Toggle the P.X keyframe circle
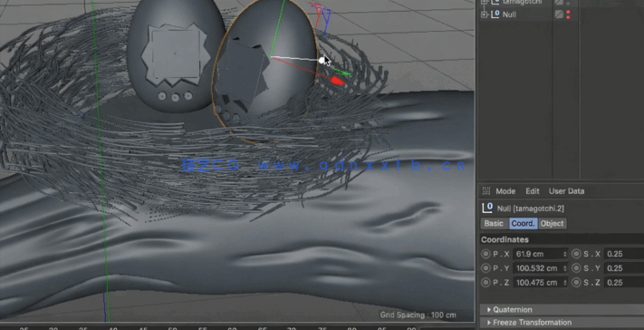The image size is (644, 330). [x=485, y=254]
